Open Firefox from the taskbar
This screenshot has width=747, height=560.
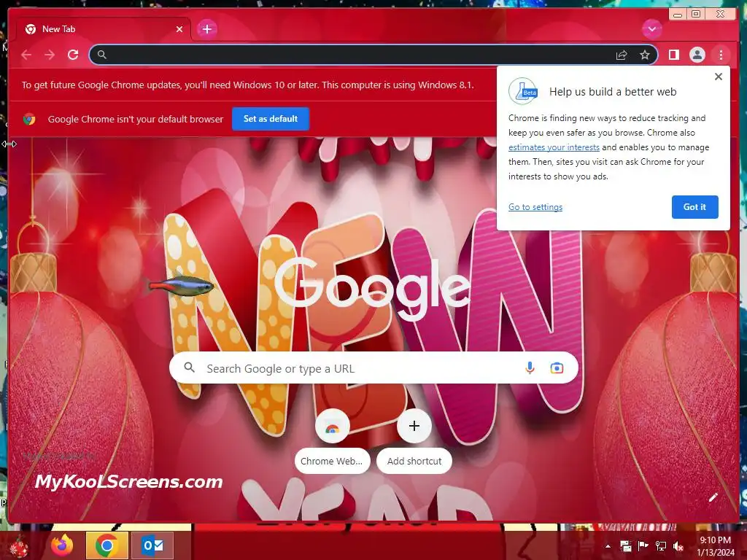tap(63, 545)
